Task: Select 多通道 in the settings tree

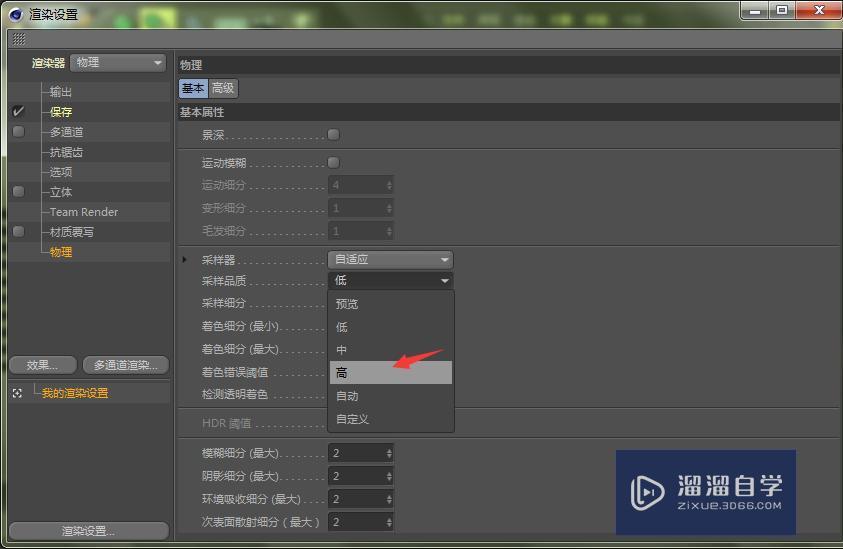Action: click(67, 132)
